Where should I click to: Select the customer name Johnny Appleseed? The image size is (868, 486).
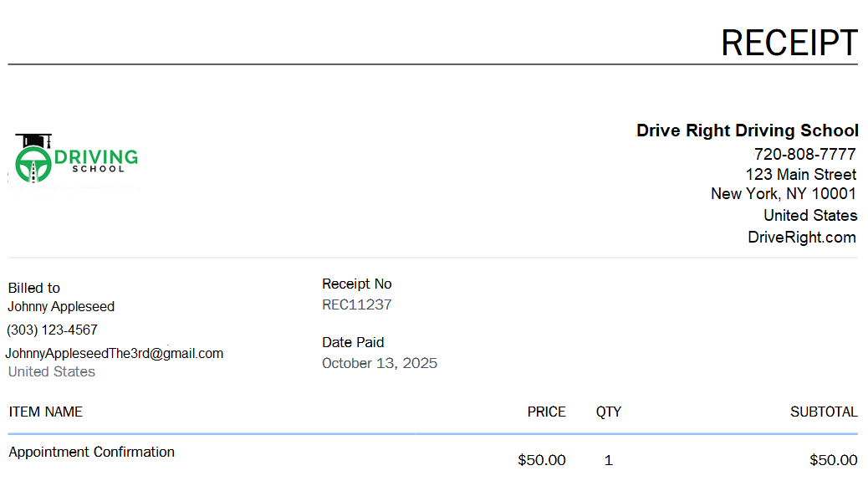tap(61, 307)
